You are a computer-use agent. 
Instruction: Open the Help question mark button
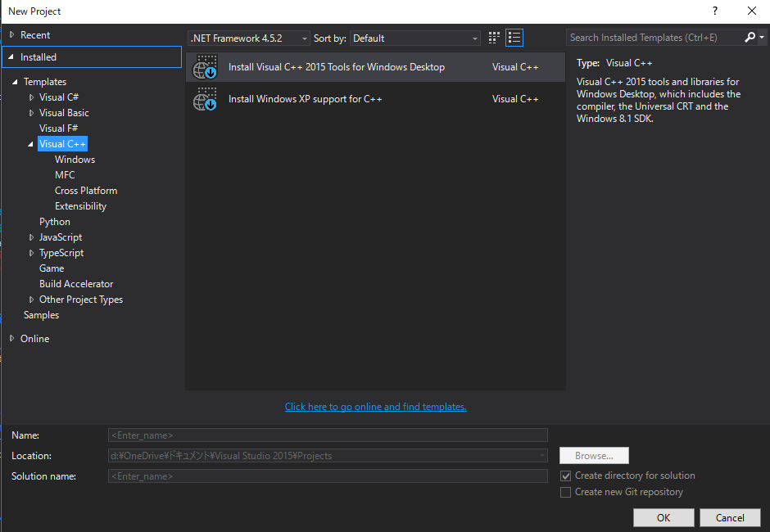715,11
